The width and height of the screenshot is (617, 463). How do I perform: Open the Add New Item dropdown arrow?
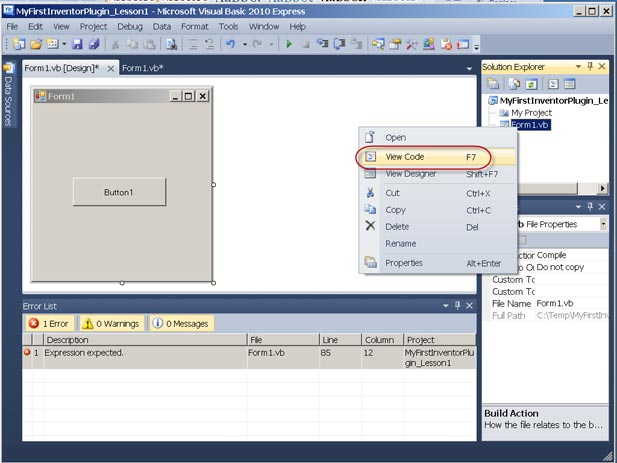coord(64,44)
